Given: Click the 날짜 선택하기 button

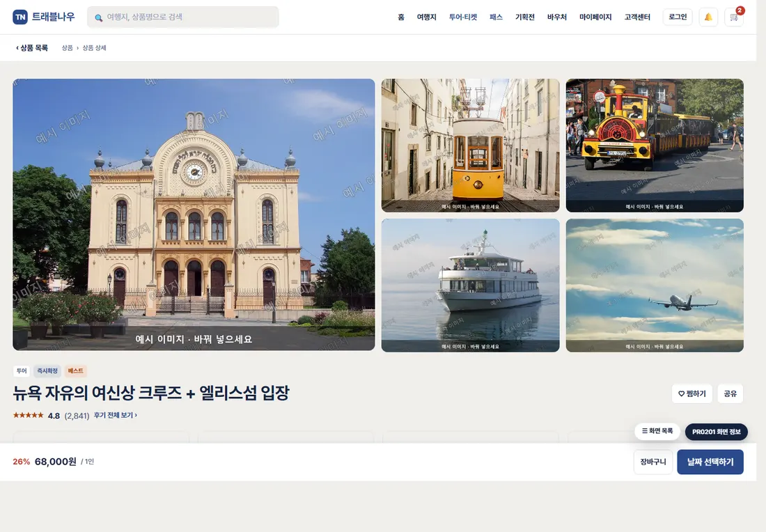Looking at the screenshot, I should coord(710,462).
